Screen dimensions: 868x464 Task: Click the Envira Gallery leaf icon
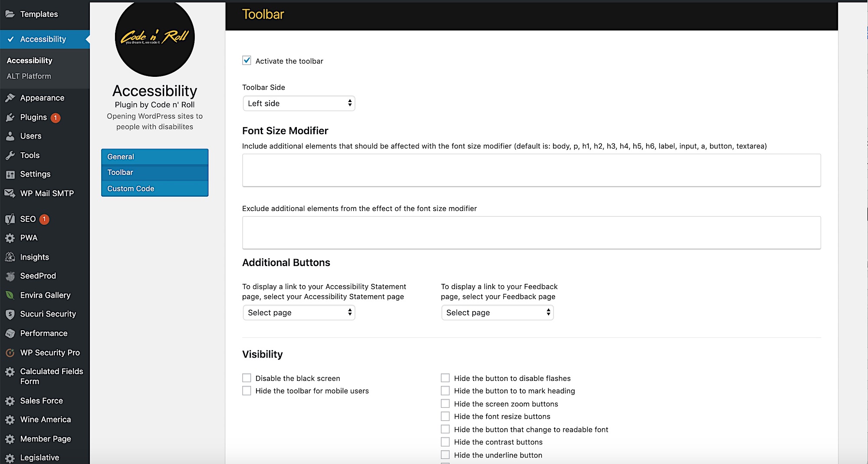(10, 295)
